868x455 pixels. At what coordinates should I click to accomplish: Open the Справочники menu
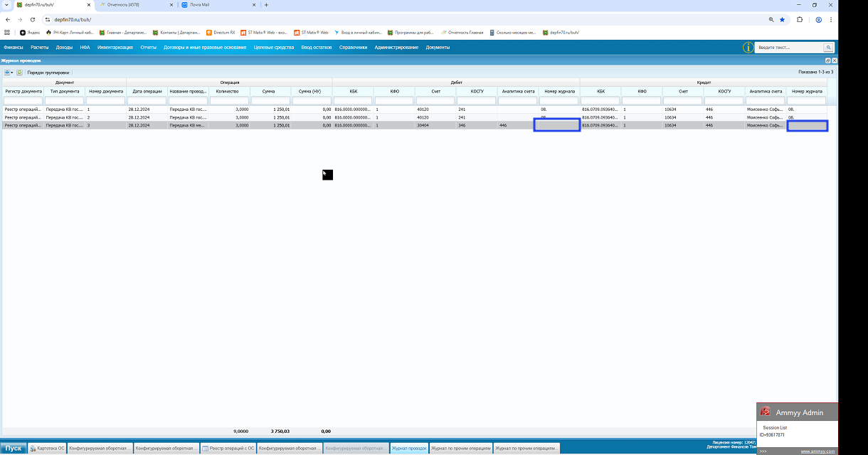(353, 48)
